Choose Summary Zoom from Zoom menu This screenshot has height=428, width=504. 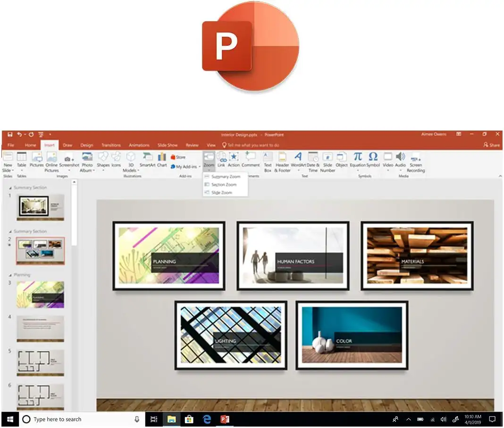click(225, 176)
